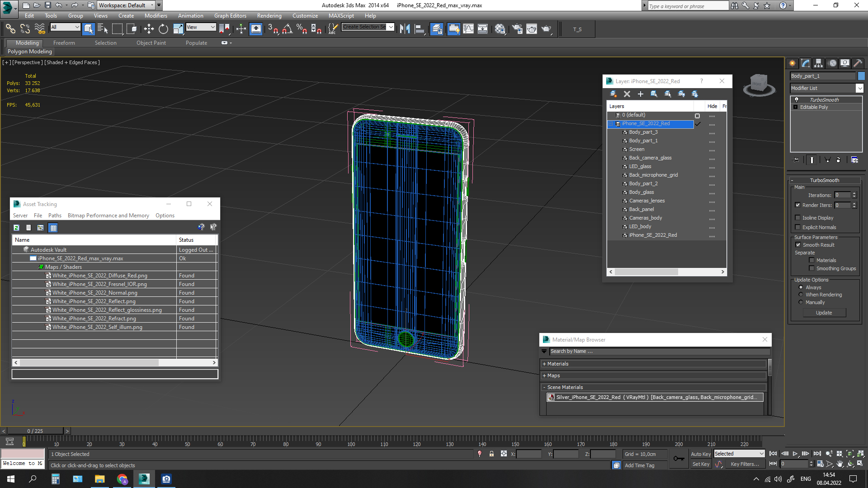Open the Curve Editor
The height and width of the screenshot is (488, 868).
coord(468,29)
